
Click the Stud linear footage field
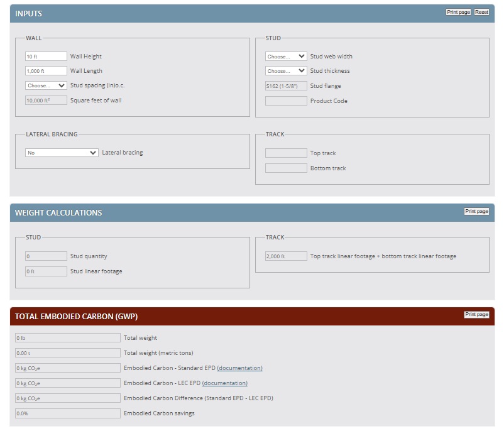[x=46, y=271]
